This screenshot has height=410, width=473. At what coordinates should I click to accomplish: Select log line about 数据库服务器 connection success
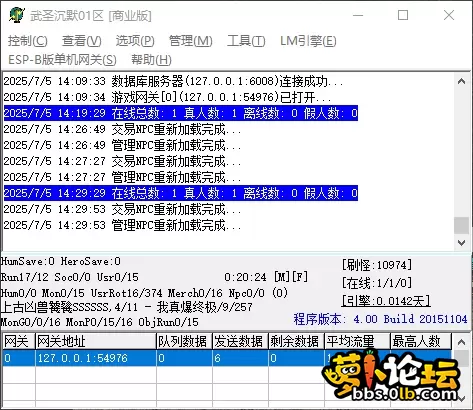coord(173,81)
